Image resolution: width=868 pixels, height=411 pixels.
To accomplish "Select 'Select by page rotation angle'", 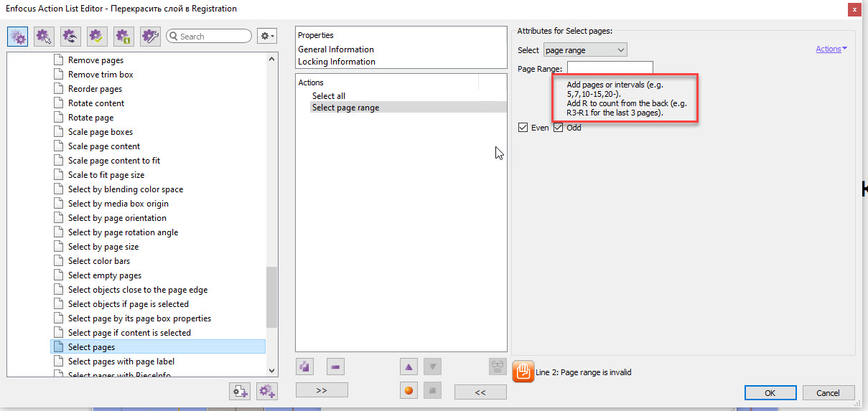I will click(123, 232).
